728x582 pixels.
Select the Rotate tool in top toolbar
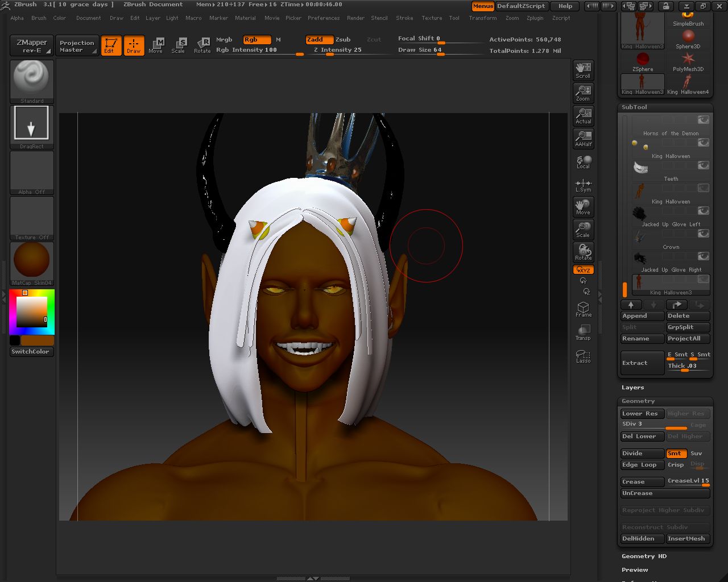click(x=202, y=45)
